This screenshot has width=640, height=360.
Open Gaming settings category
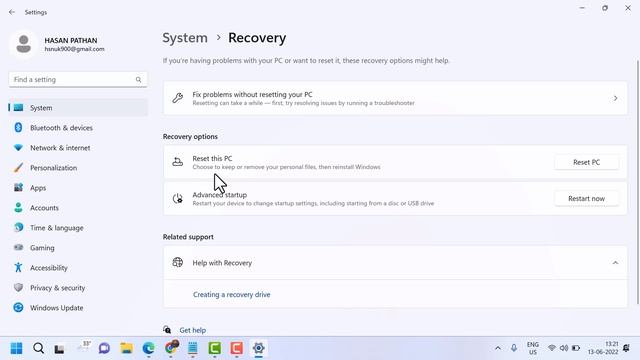pyautogui.click(x=78, y=248)
